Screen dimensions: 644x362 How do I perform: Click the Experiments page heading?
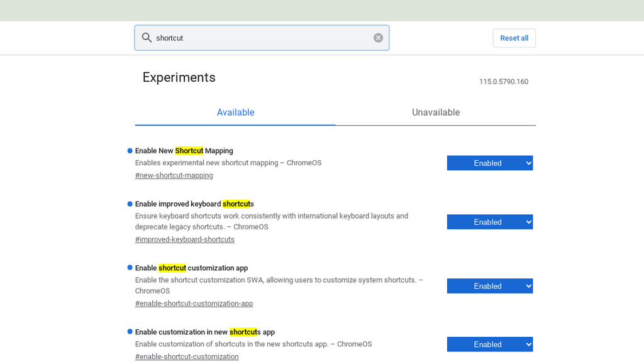[179, 77]
